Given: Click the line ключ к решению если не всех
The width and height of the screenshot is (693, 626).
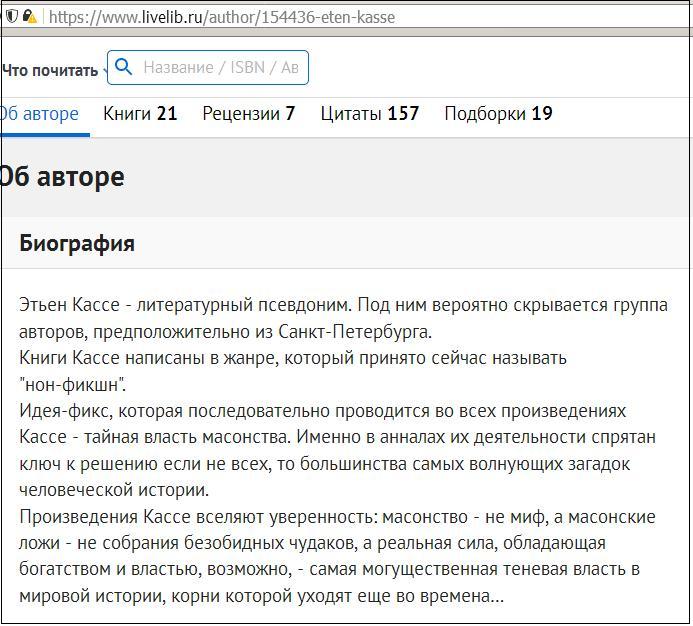Looking at the screenshot, I should (324, 464).
